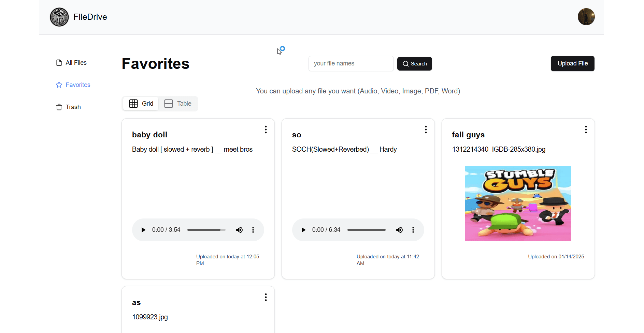Switch to Table view

178,104
